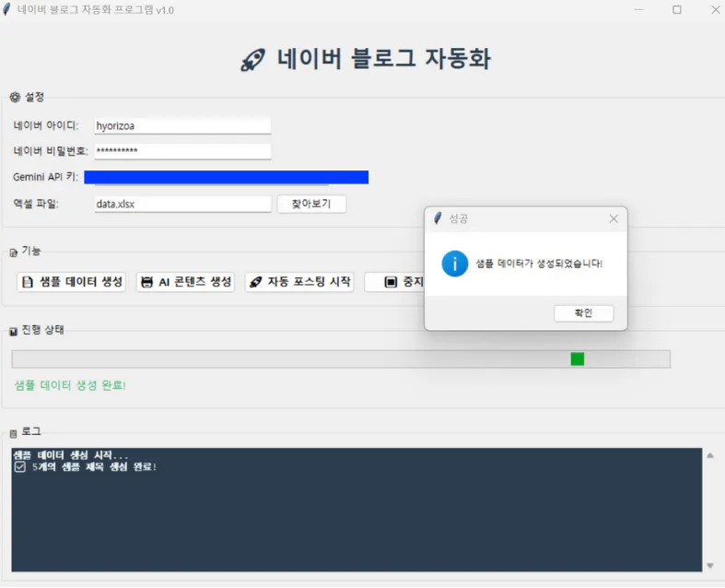
Task: Click the 네이버 블로그 자동화 heading
Action: [x=384, y=59]
